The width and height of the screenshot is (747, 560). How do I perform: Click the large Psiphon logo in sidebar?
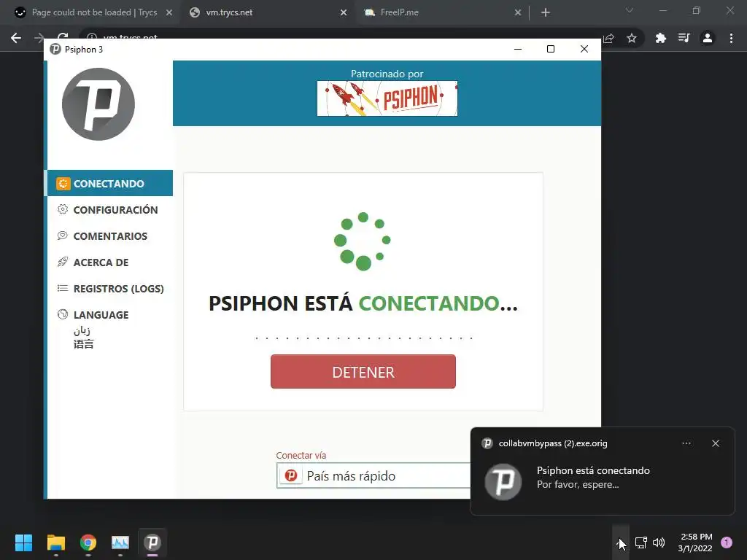click(x=98, y=104)
